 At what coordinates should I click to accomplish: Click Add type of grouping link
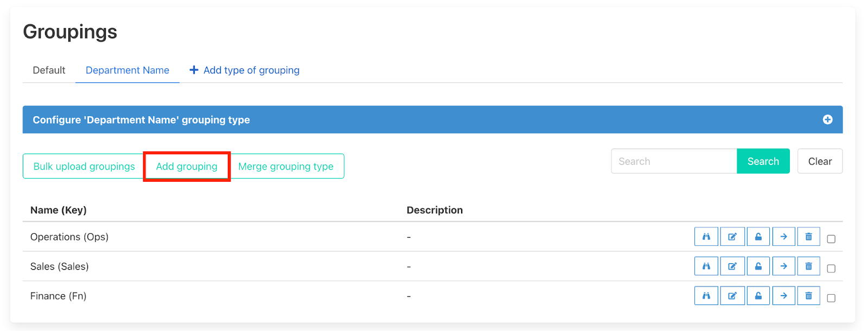coord(245,70)
